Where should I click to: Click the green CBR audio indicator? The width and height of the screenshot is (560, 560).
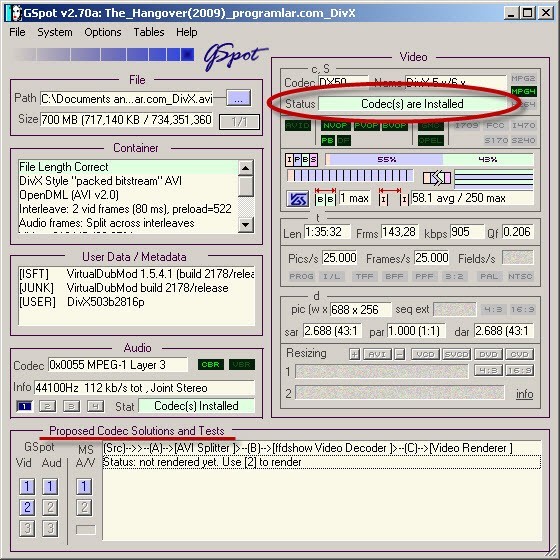click(210, 365)
